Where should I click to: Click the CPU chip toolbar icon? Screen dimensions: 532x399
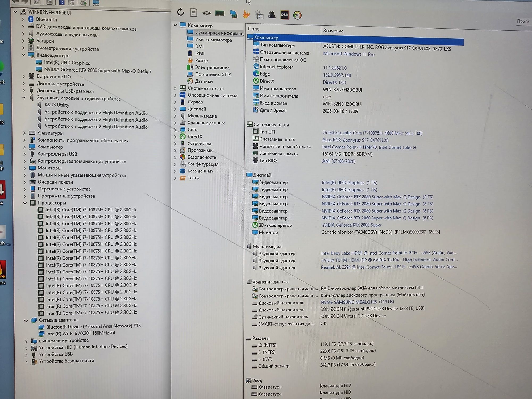click(206, 13)
